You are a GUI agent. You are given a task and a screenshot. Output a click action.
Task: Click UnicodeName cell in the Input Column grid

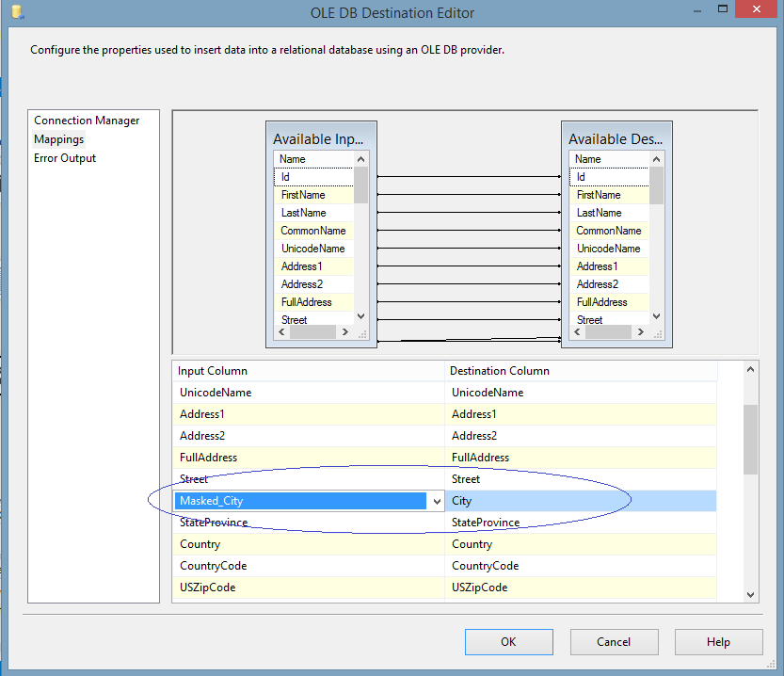pos(309,393)
